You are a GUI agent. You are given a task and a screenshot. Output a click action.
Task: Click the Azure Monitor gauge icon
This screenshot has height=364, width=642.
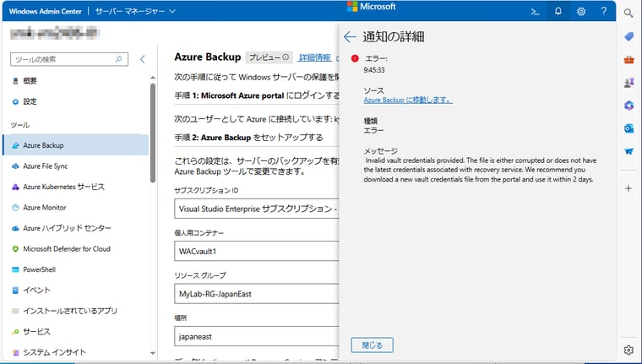[x=15, y=208]
